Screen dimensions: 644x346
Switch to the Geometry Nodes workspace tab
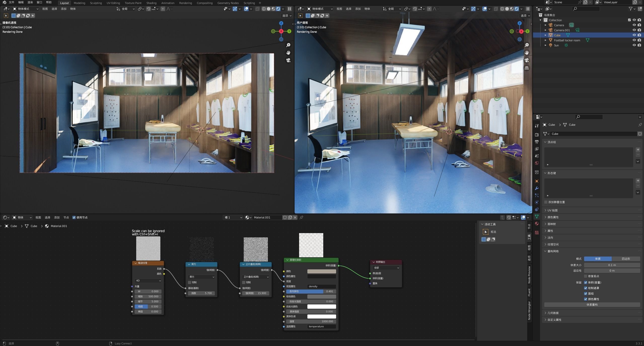point(228,3)
